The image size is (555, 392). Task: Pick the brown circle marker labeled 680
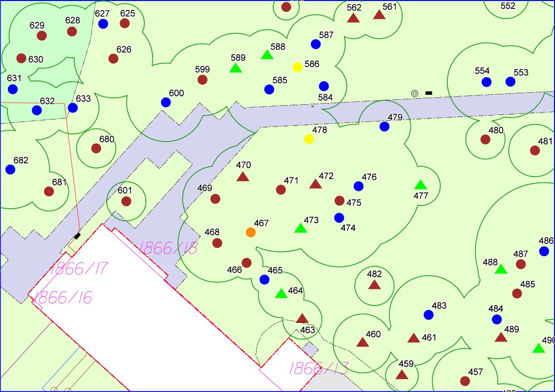pyautogui.click(x=96, y=148)
